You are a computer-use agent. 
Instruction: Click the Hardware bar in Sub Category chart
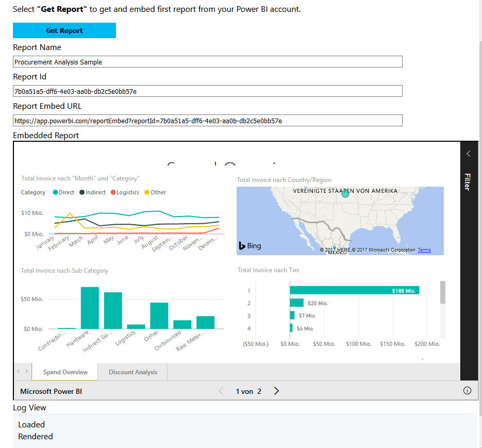90,308
